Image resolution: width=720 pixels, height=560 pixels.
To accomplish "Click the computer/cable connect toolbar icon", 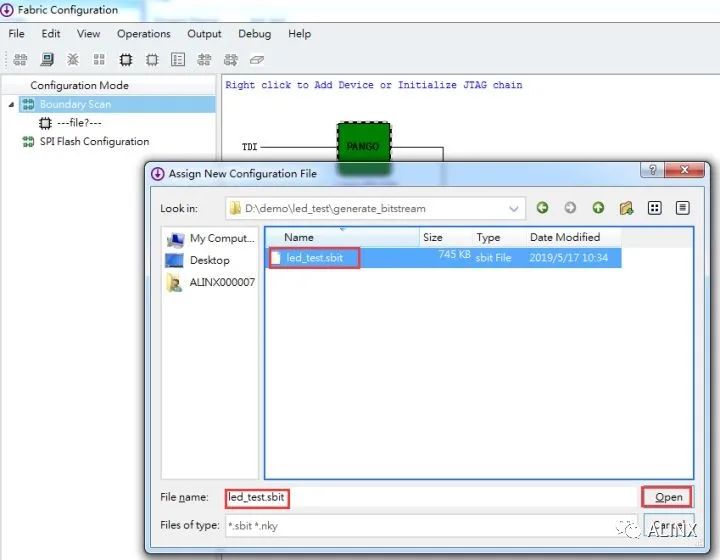I will (x=46, y=60).
